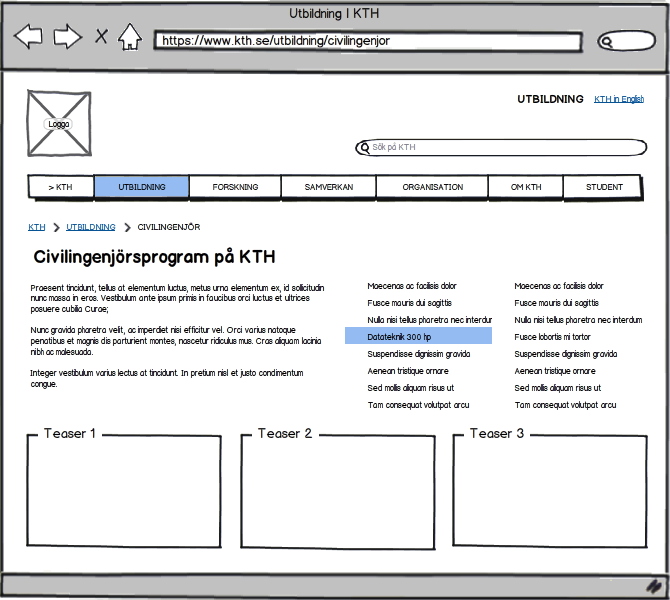This screenshot has width=670, height=600.
Task: Select Fusce mauris dui sagittis in first list
Action: [409, 303]
